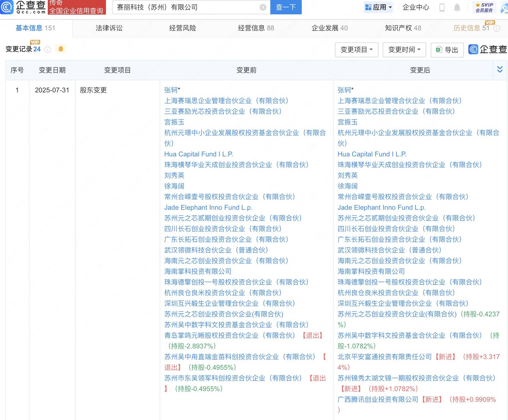Open the 变更项目 filter dropdown
The height and width of the screenshot is (420, 508).
click(x=357, y=50)
